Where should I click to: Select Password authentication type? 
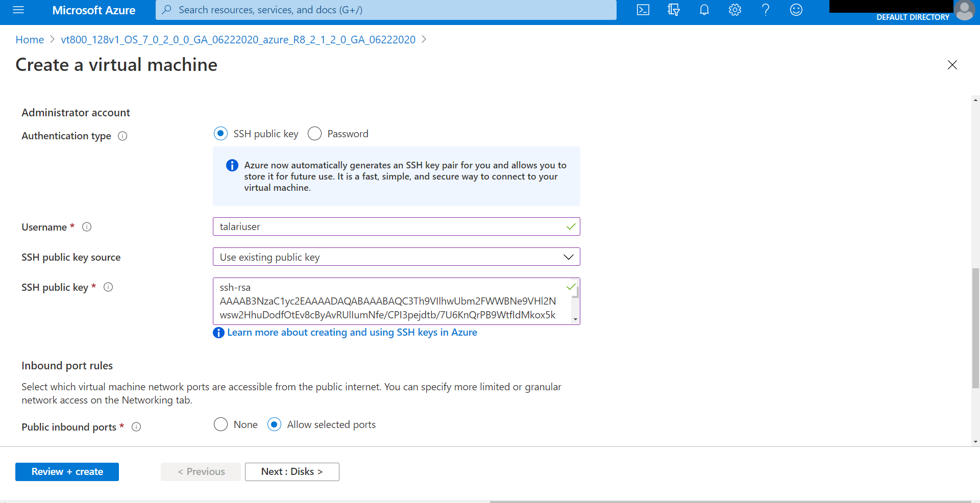(x=314, y=134)
